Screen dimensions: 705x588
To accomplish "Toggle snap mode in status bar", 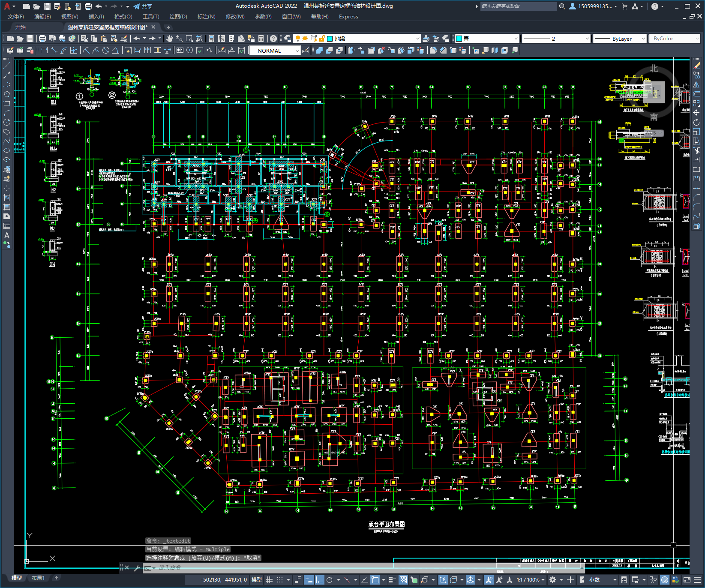I will tap(280, 580).
